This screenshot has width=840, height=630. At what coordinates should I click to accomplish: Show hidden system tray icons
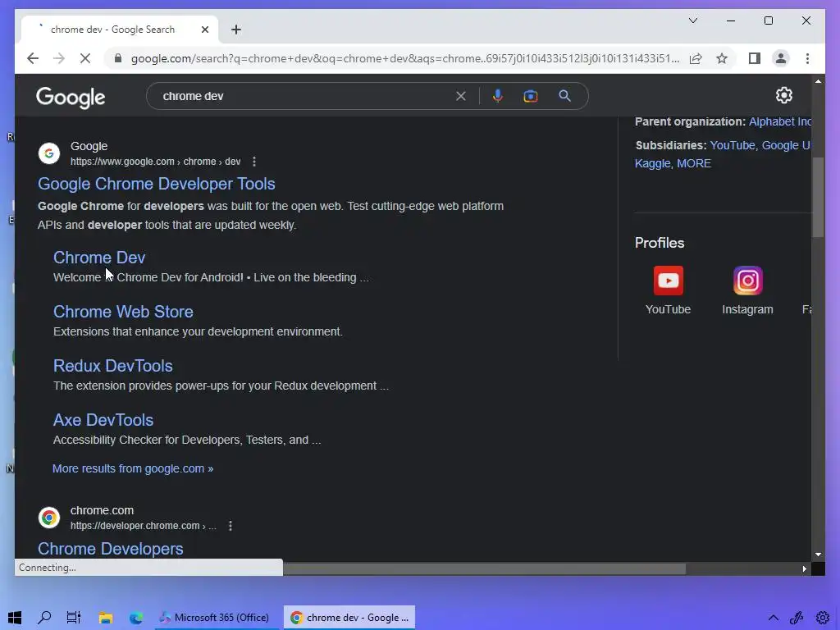pos(773,618)
